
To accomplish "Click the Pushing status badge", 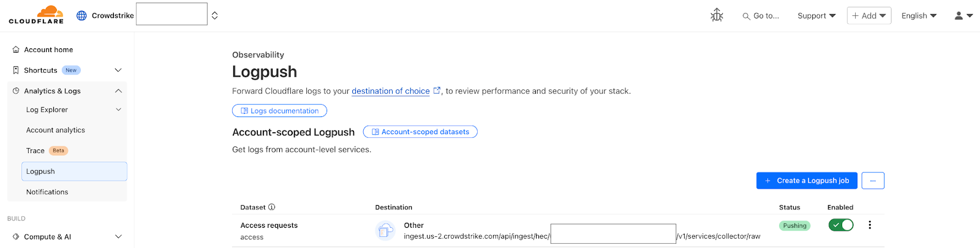I will click(794, 225).
